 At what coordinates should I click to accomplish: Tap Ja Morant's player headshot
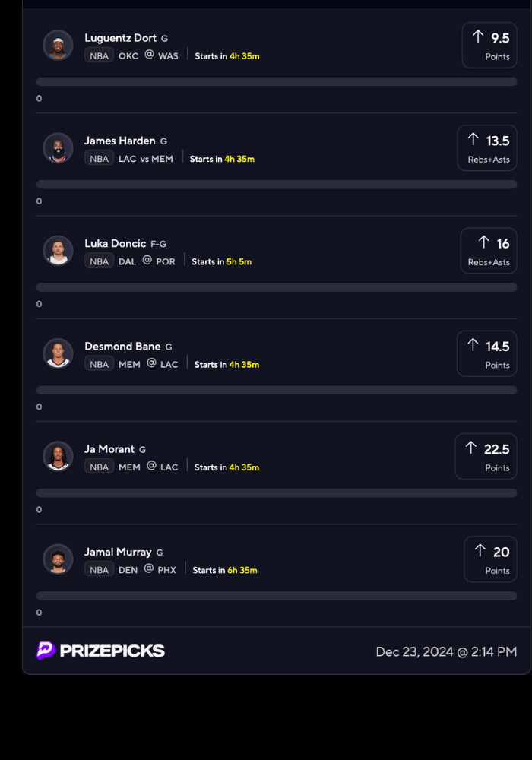59,456
